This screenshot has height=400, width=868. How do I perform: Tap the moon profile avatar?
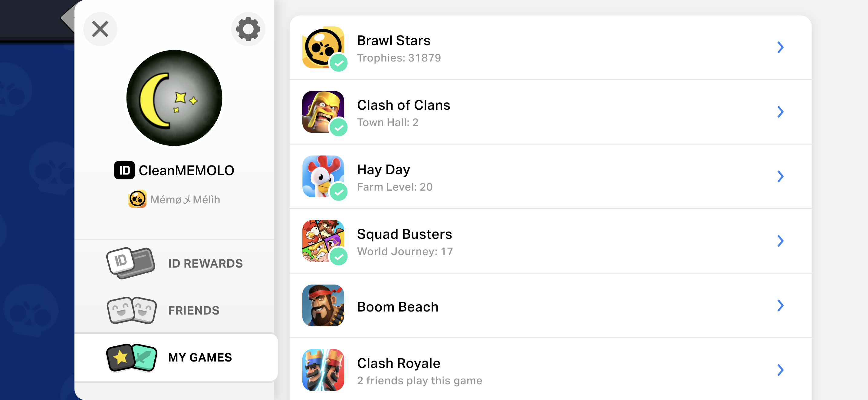[x=174, y=98]
